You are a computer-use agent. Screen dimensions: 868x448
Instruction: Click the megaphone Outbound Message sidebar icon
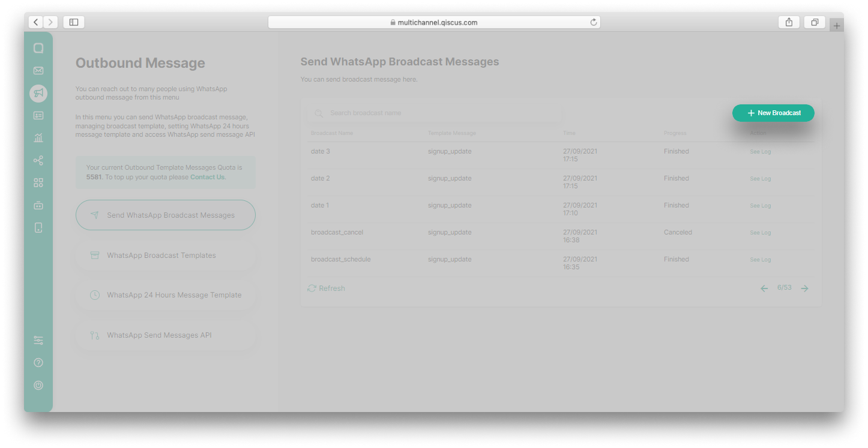38,93
